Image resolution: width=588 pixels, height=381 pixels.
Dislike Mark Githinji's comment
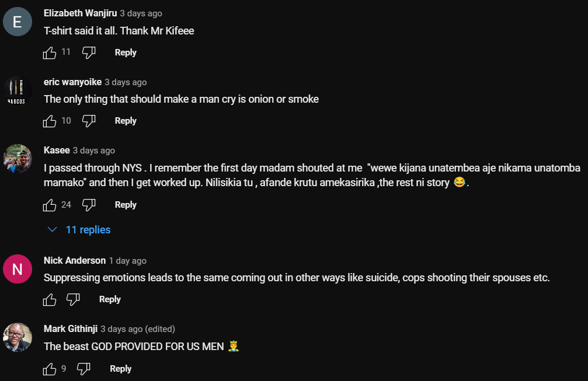click(x=84, y=369)
